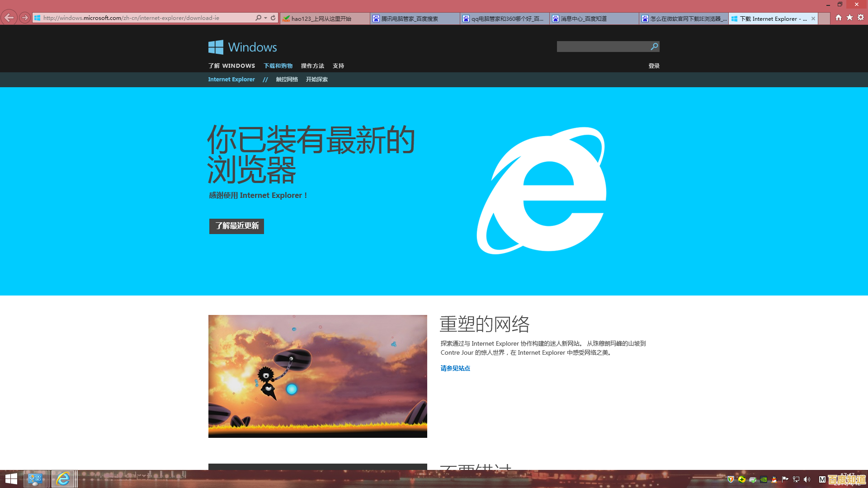Open the Action Center flag in the tray
This screenshot has height=488, width=868.
click(x=785, y=479)
